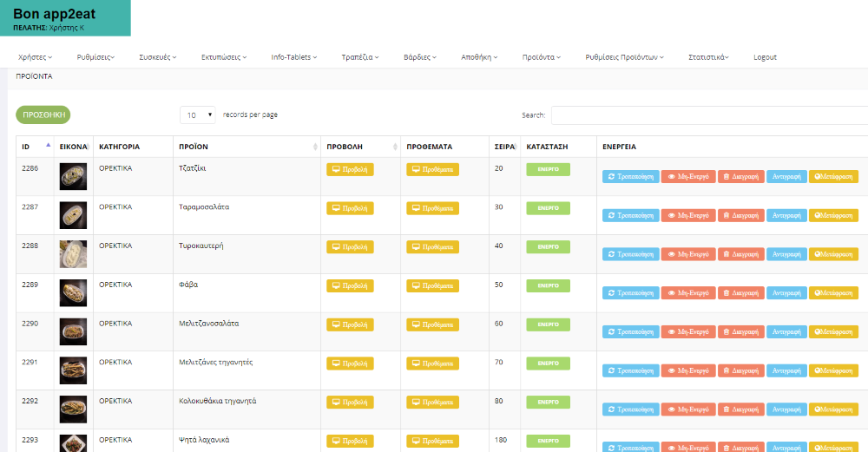Click Προβολή button for Τζατζίκι
This screenshot has height=452, width=868.
(350, 169)
